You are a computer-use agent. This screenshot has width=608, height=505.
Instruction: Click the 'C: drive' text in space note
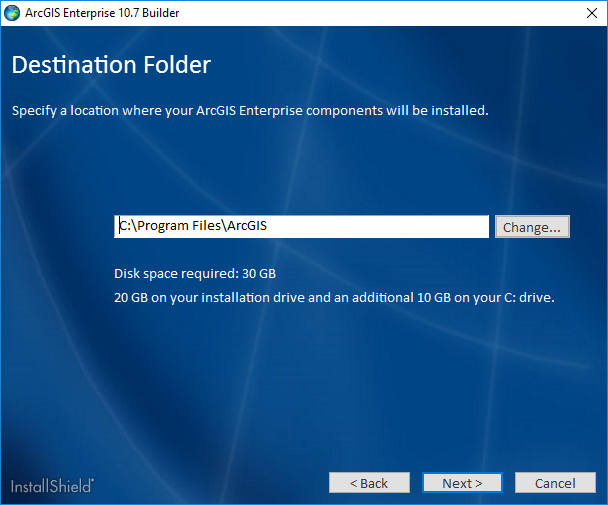tap(529, 297)
